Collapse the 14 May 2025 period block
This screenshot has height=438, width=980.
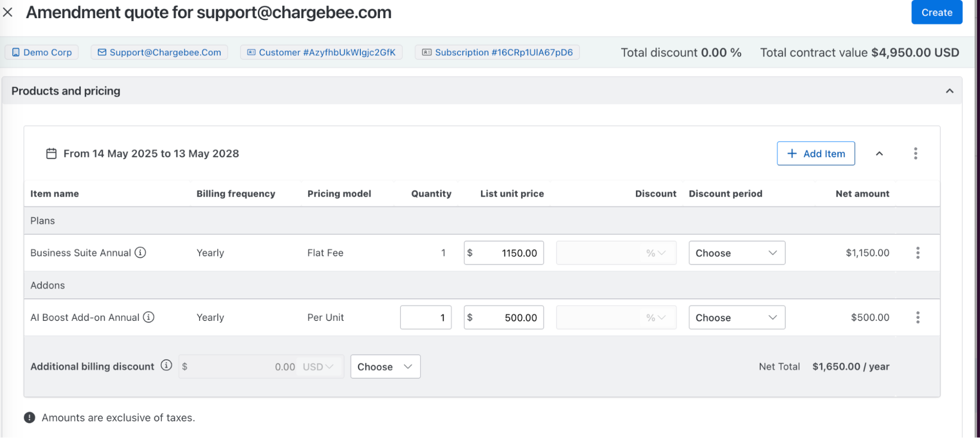pos(879,153)
